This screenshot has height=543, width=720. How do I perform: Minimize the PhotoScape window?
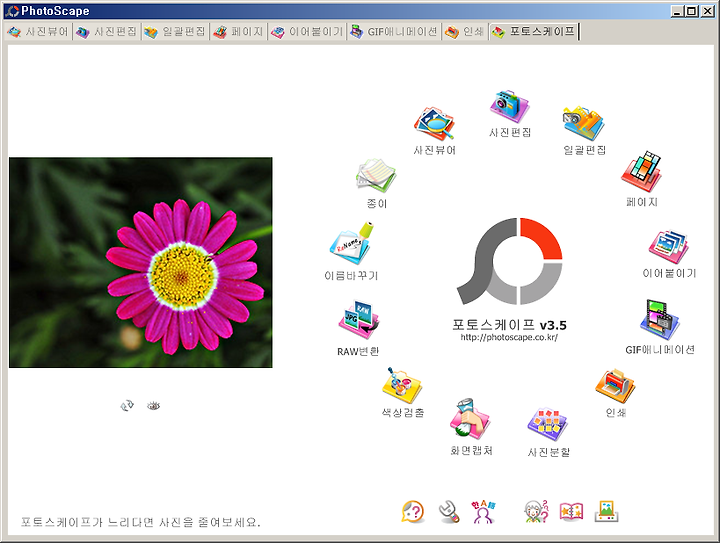(x=677, y=11)
